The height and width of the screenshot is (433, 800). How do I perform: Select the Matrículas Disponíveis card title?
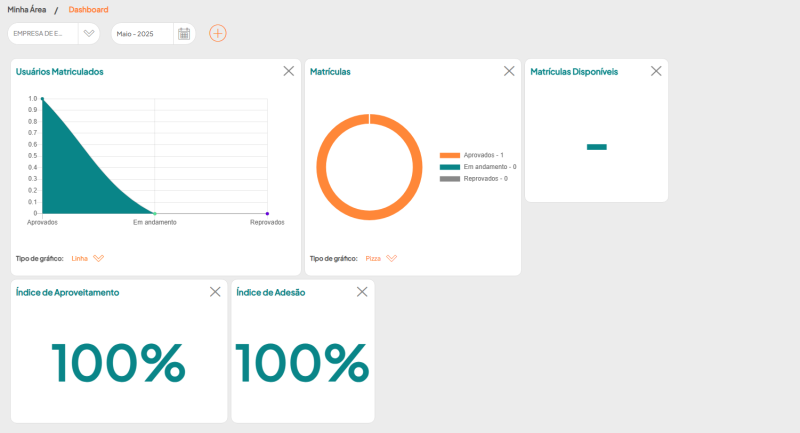tap(574, 72)
